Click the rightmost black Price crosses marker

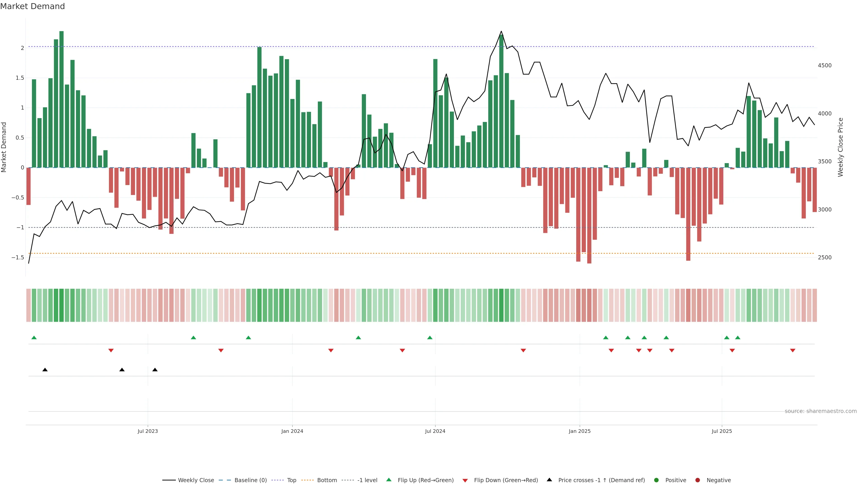tap(155, 370)
